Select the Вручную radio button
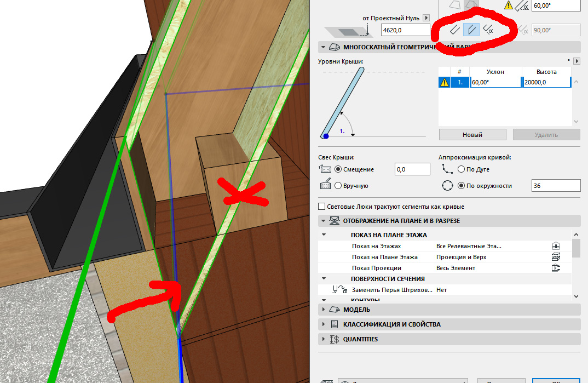The image size is (588, 383). [338, 186]
